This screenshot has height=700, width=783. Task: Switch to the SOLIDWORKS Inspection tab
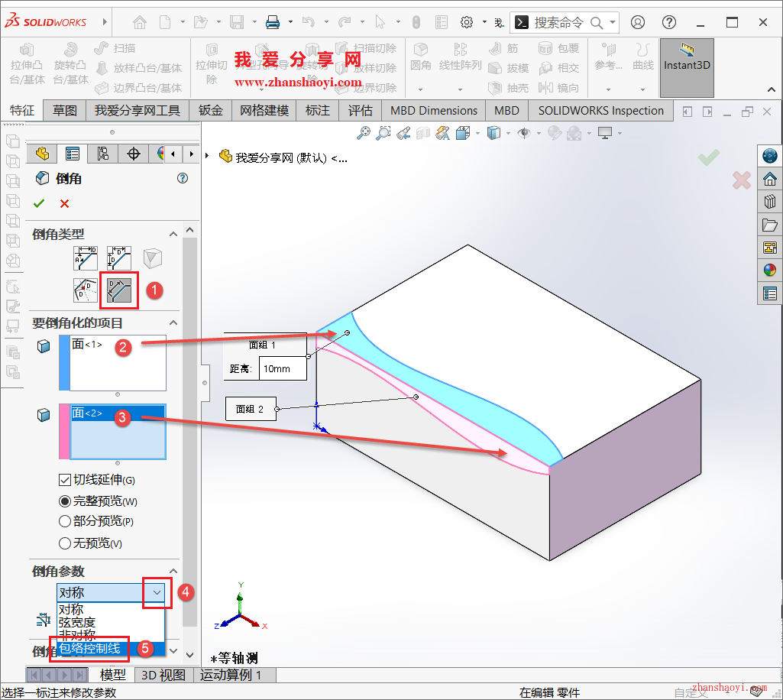tap(600, 110)
